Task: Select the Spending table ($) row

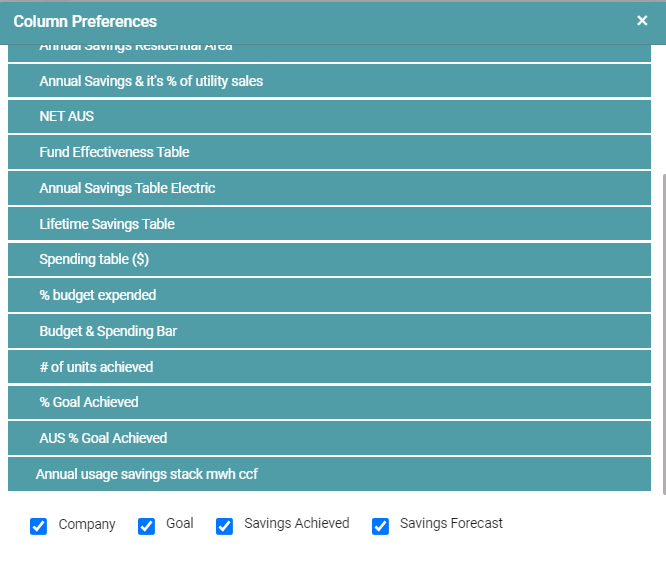Action: point(329,260)
